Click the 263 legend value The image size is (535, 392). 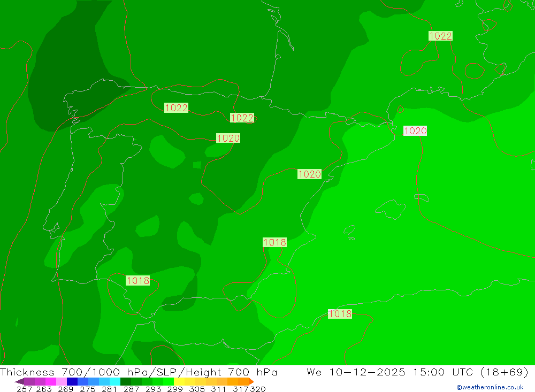44,389
